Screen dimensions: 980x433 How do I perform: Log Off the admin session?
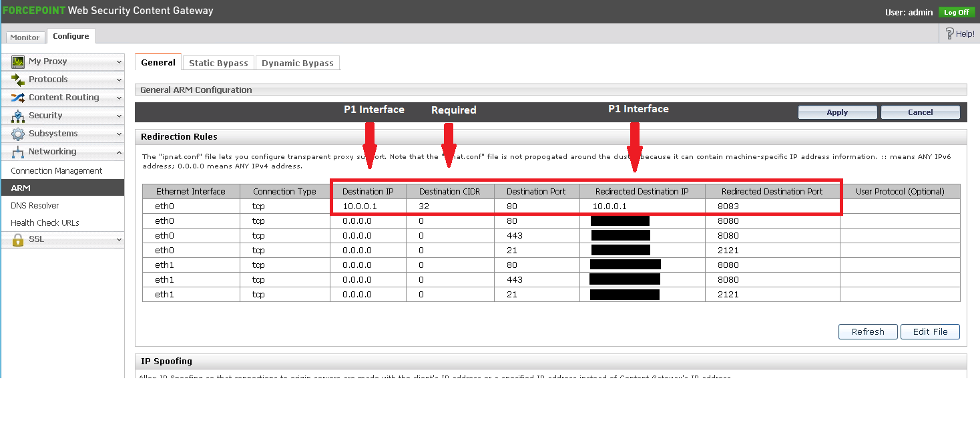[956, 11]
